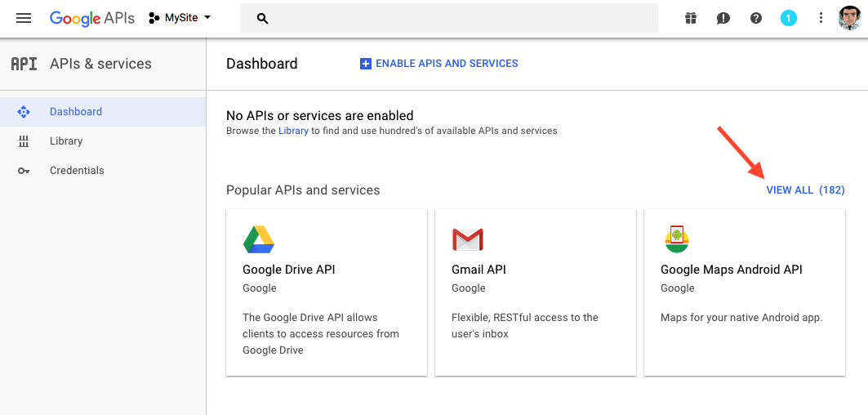
Task: Click the API logo in sidebar header
Action: coord(24,64)
